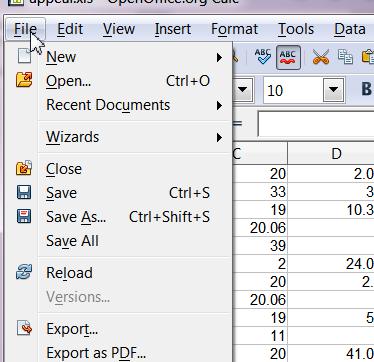Image resolution: width=374 pixels, height=362 pixels.
Task: Open the Format menu
Action: pyautogui.click(x=234, y=29)
